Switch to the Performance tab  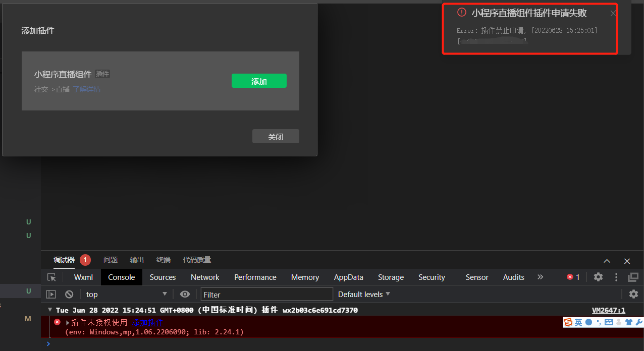click(255, 277)
